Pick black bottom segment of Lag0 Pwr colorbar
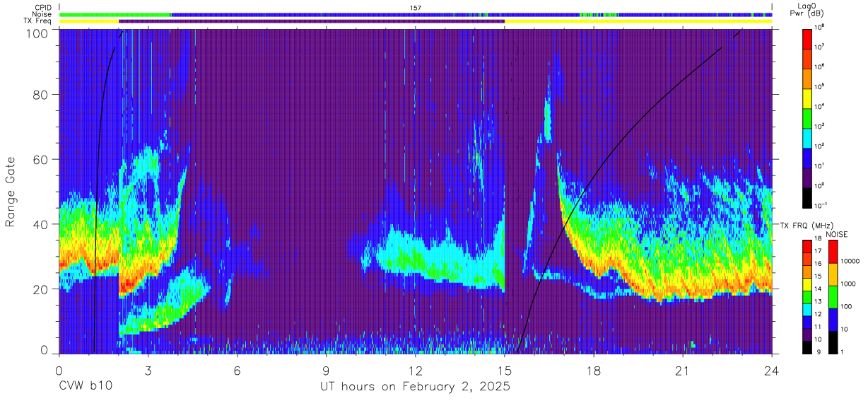The width and height of the screenshot is (868, 401). coord(808,197)
